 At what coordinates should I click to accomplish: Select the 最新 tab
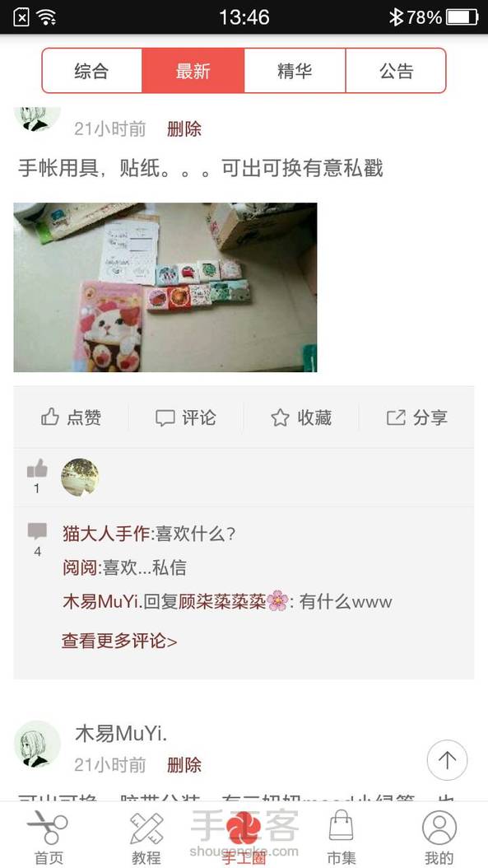click(x=193, y=70)
